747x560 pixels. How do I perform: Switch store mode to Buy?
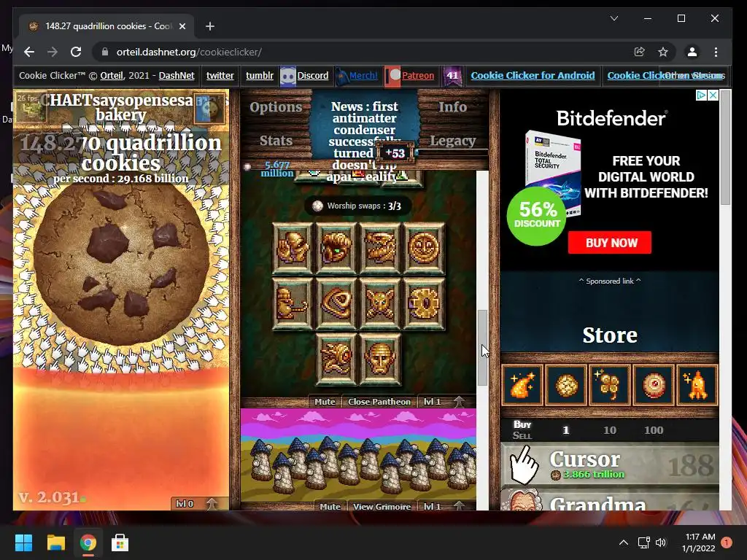tap(522, 424)
